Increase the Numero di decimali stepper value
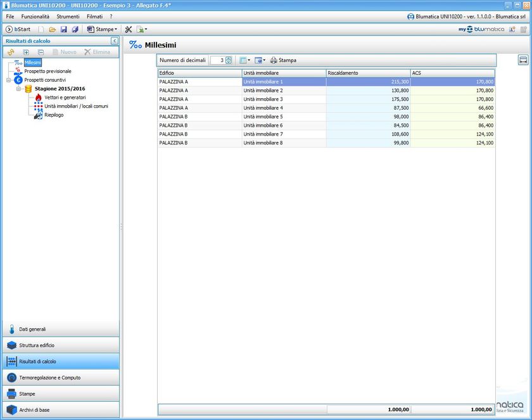The height and width of the screenshot is (420, 532). pos(229,58)
